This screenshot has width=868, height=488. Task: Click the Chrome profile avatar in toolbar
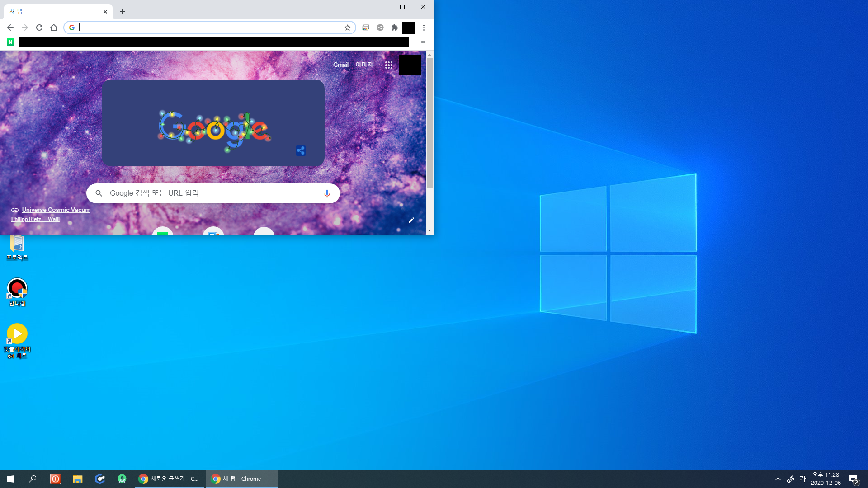click(409, 28)
